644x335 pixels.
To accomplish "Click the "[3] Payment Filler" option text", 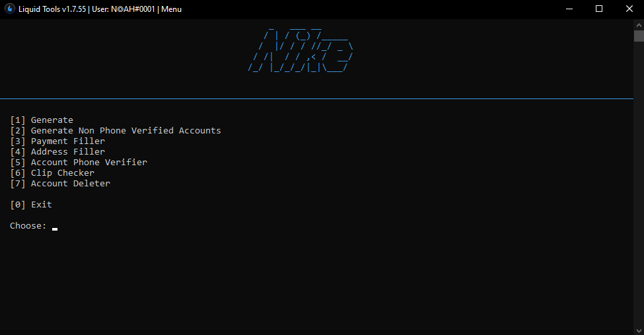I will click(57, 141).
